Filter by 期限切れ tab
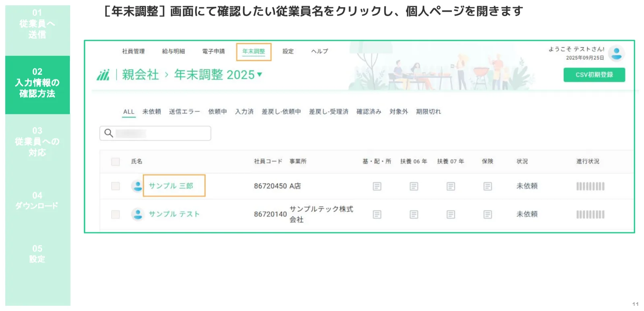The image size is (644, 311). (429, 112)
